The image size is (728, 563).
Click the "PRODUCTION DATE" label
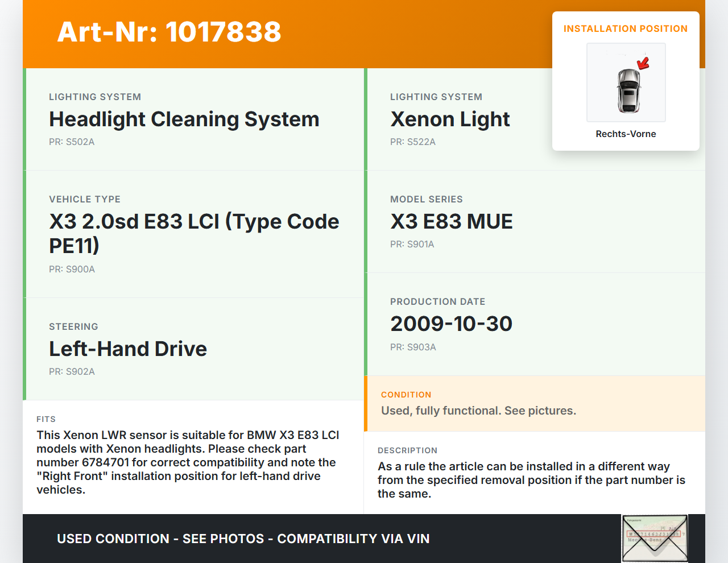[438, 301]
